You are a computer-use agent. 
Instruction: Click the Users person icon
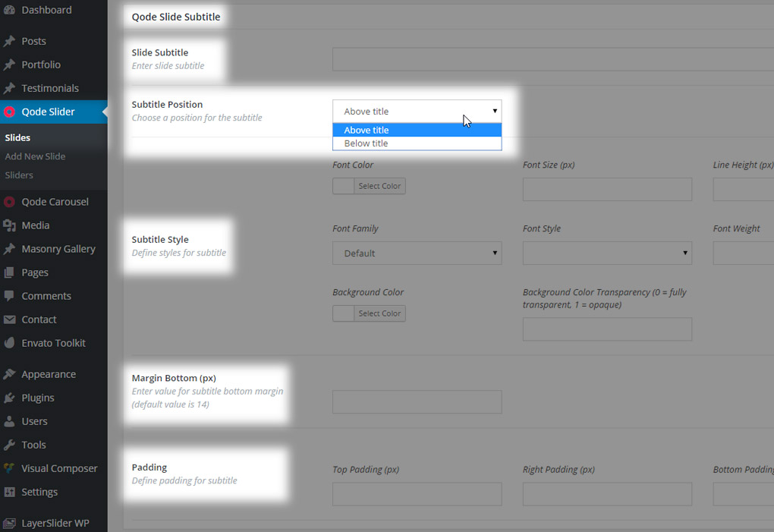tap(9, 421)
